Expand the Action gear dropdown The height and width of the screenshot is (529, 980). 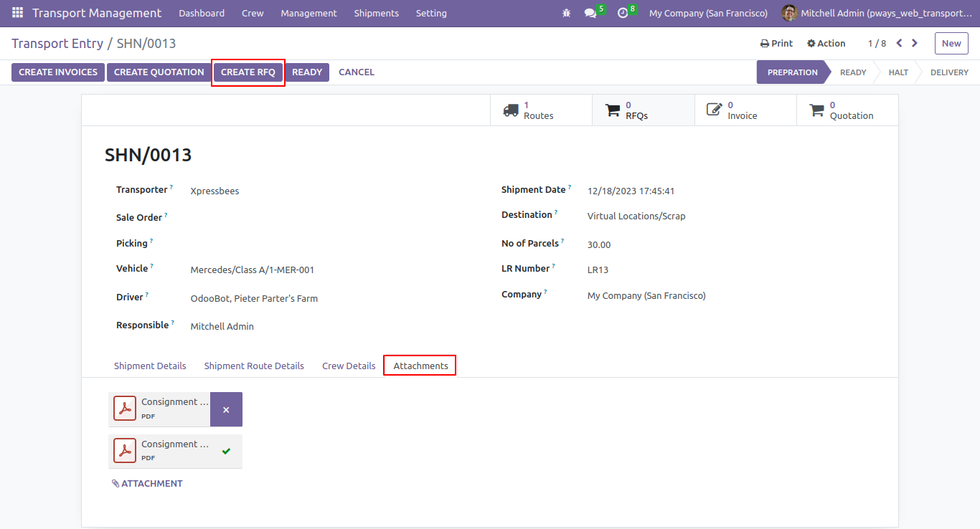tap(826, 43)
